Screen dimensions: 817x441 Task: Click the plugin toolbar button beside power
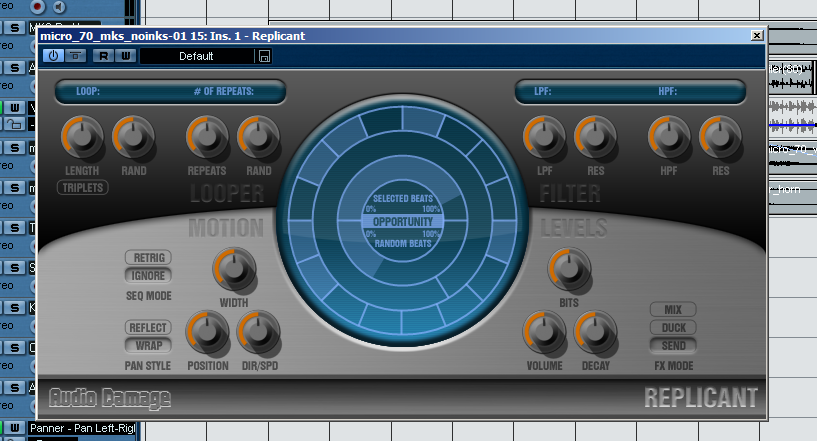coord(76,56)
